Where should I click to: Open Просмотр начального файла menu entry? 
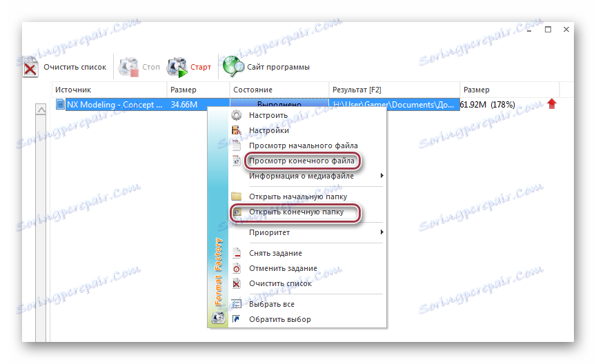coord(304,145)
